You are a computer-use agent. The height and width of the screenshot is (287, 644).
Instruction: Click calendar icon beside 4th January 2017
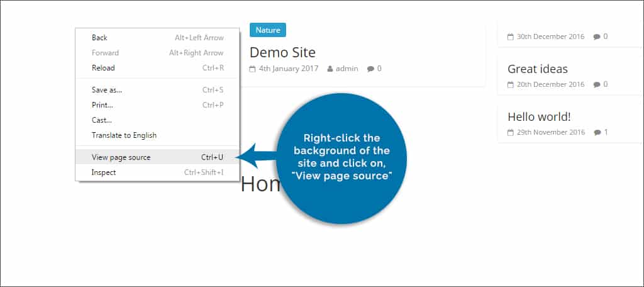pyautogui.click(x=252, y=69)
